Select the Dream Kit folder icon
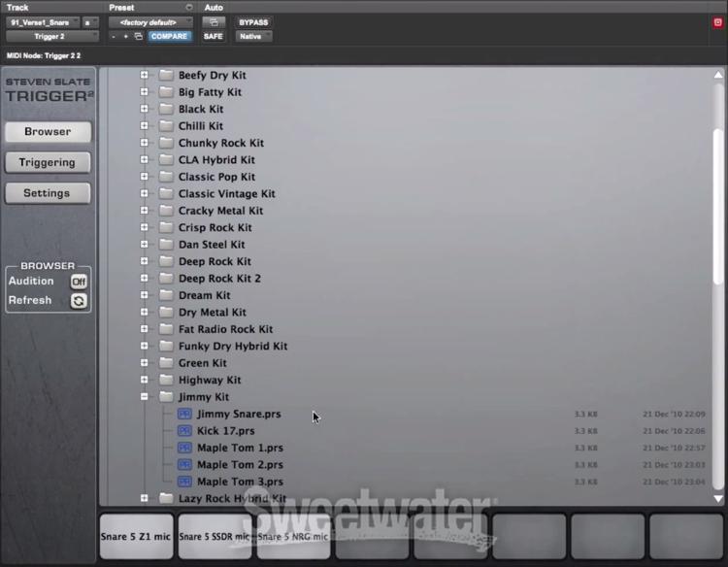Screen dimensions: 728x567 [x=166, y=295]
